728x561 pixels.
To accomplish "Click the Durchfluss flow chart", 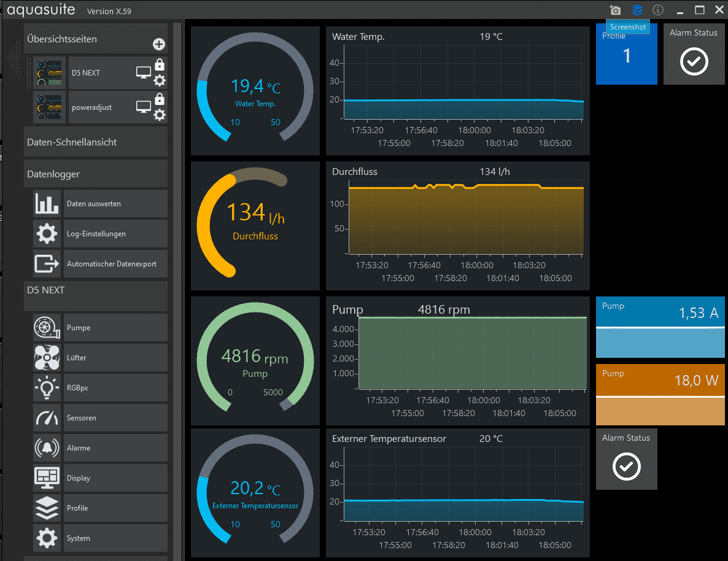I will point(458,226).
